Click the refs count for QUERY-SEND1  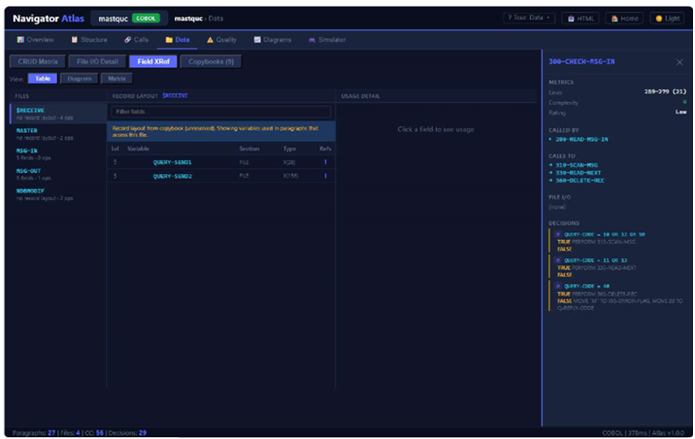pos(325,162)
